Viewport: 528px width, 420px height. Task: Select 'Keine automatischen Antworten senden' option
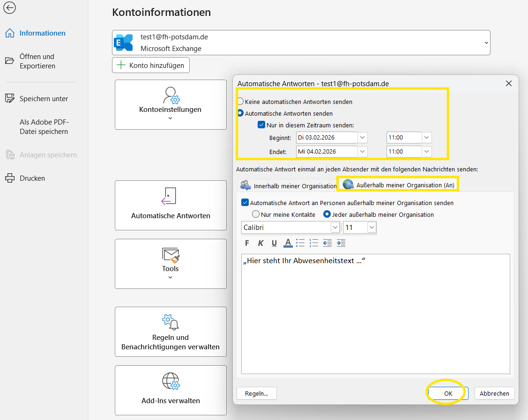click(241, 102)
